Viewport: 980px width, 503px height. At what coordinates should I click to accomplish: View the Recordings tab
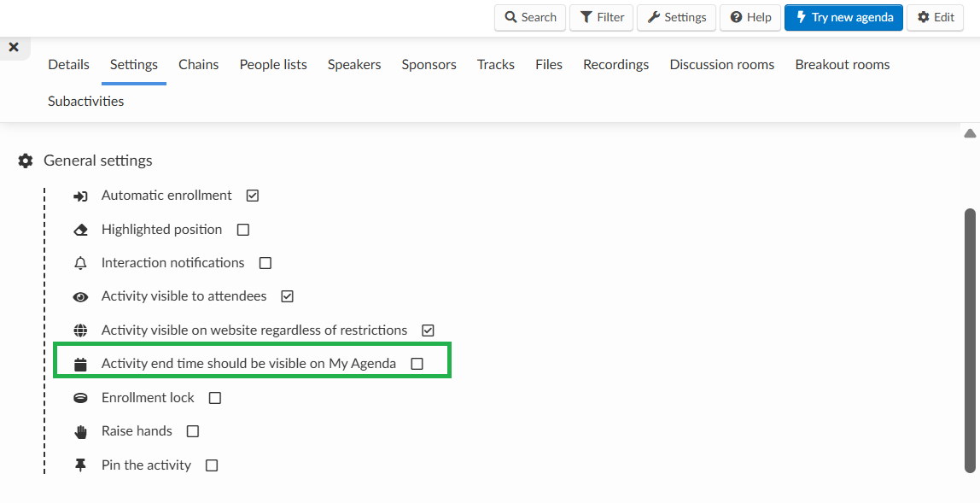tap(615, 64)
